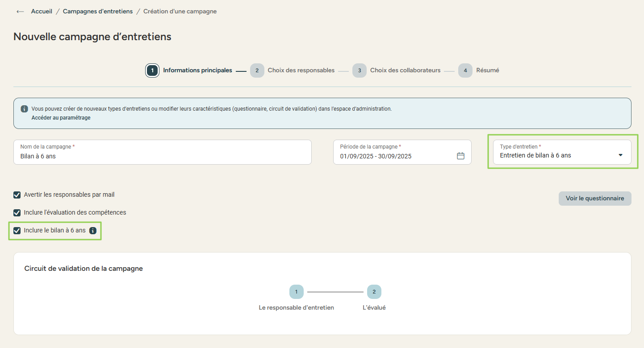644x348 pixels.
Task: Click Voir le questionnaire button
Action: point(594,199)
